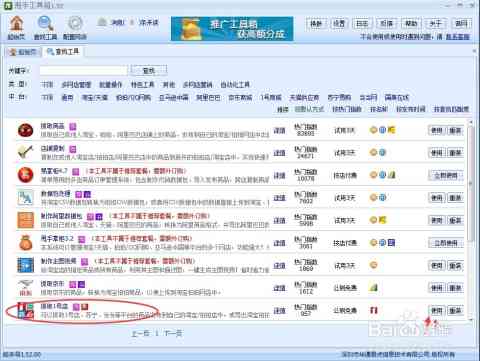Filter platform by 淘宝/天猫
The width and height of the screenshot is (480, 361).
tap(95, 97)
